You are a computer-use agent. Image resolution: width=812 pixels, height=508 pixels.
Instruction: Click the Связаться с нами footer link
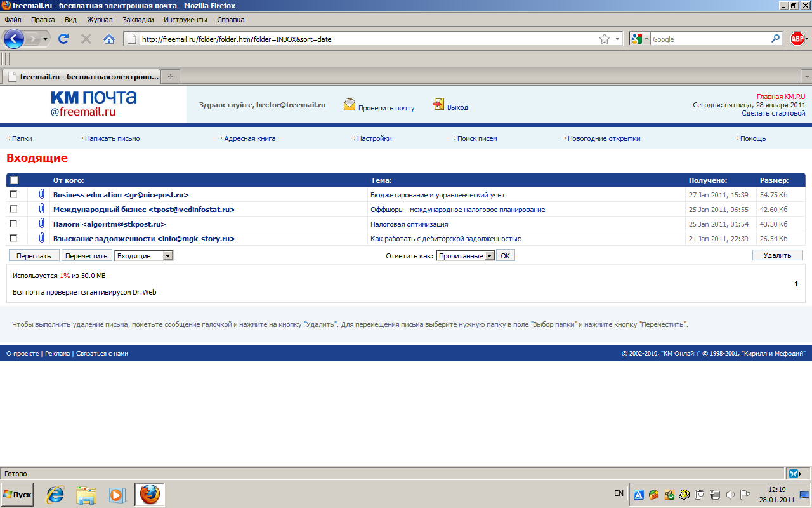click(102, 354)
